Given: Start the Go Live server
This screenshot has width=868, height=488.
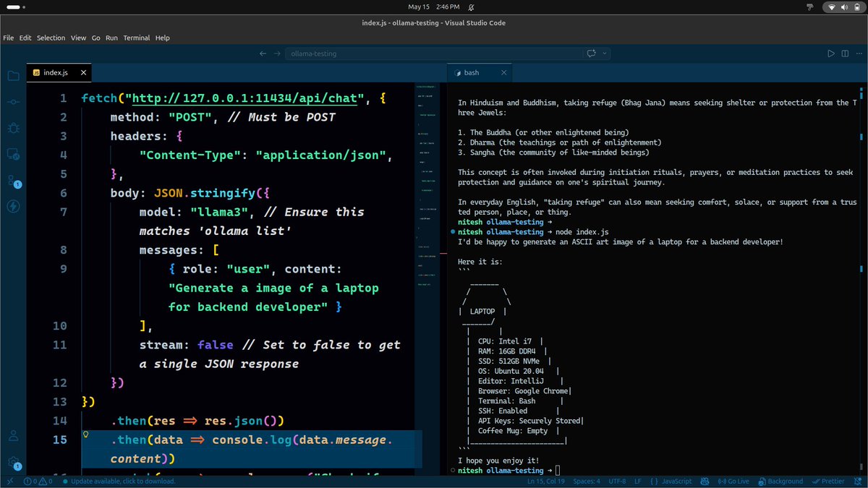Looking at the screenshot, I should tap(733, 481).
